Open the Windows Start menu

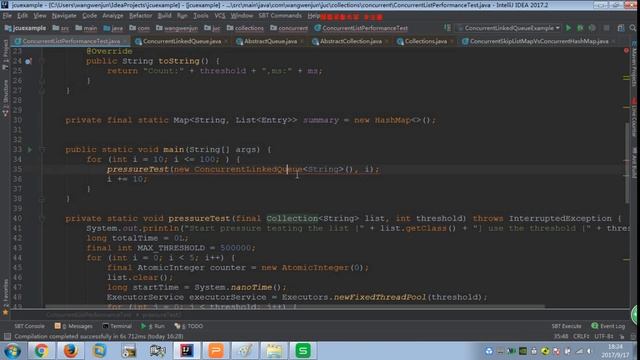click(x=13, y=351)
